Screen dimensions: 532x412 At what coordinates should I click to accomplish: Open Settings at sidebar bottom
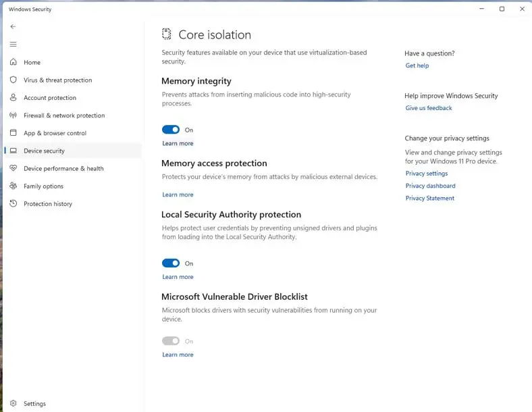tap(34, 403)
